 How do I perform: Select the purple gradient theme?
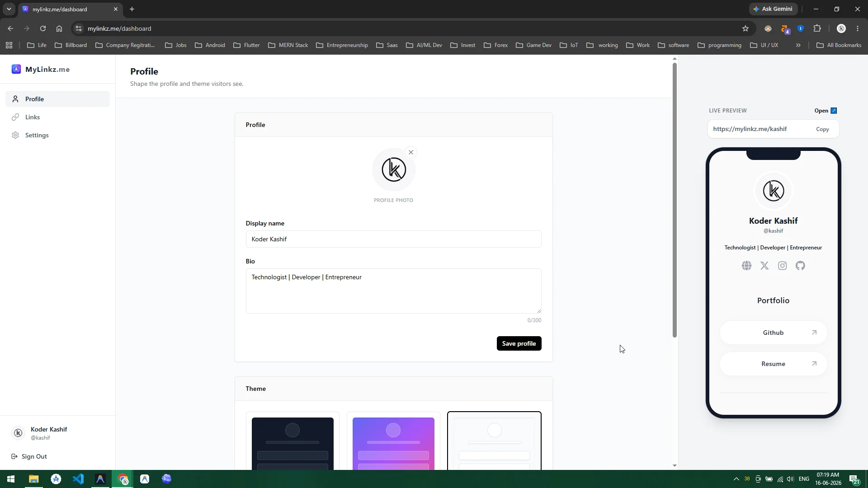pyautogui.click(x=393, y=441)
